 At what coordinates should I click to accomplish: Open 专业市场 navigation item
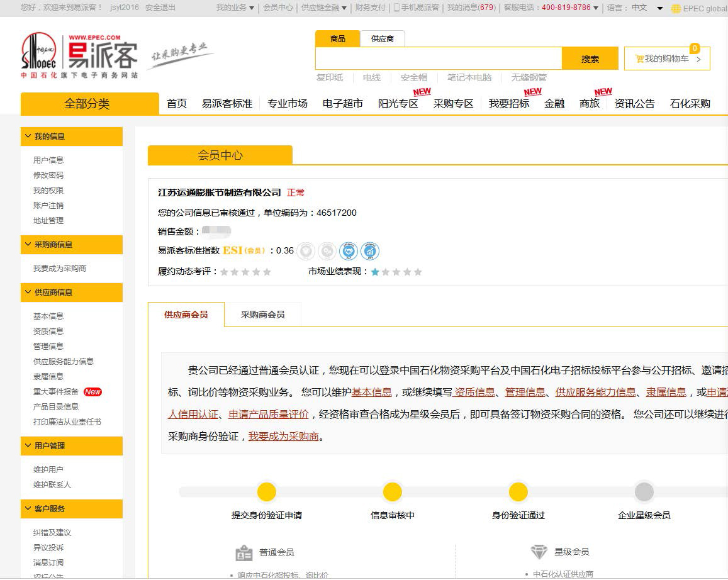288,103
